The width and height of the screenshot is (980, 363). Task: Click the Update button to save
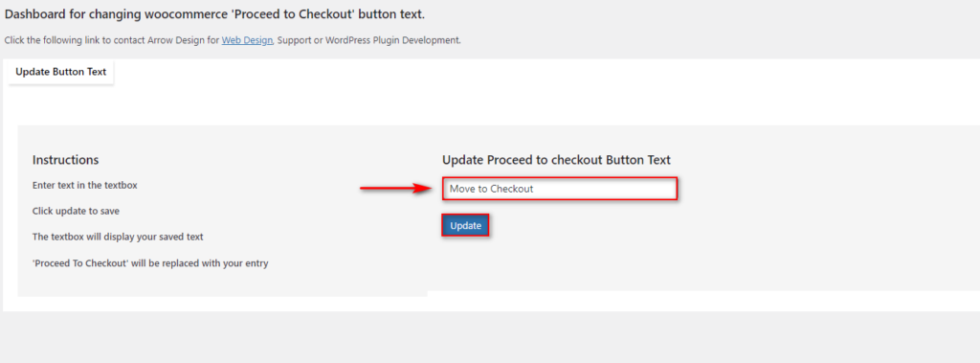[466, 226]
